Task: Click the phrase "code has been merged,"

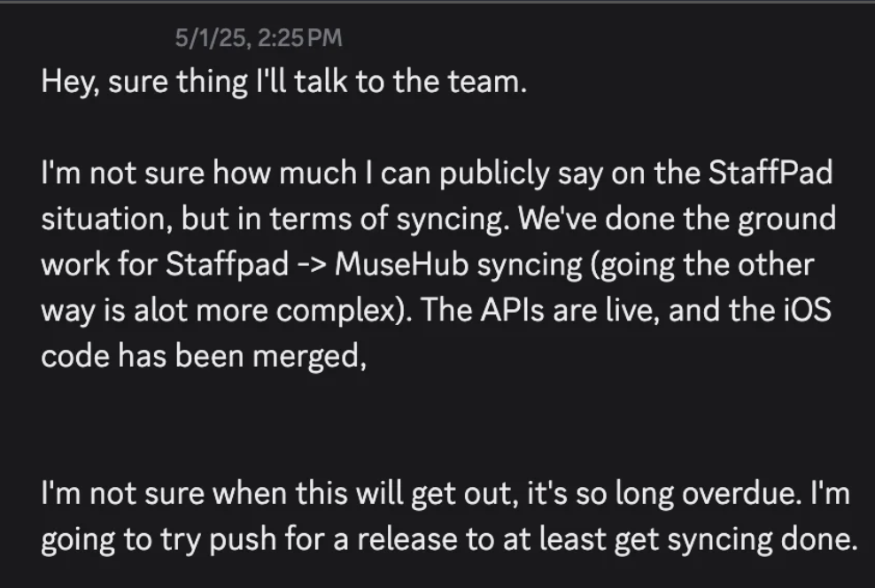Action: point(204,356)
